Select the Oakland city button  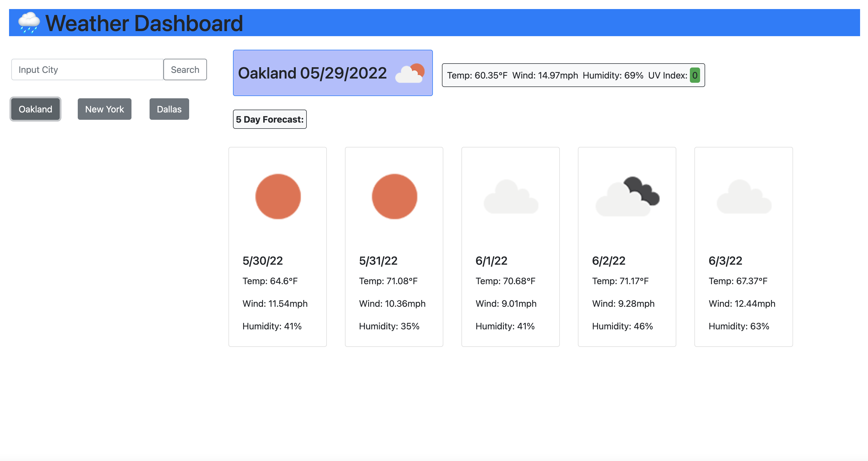click(35, 109)
